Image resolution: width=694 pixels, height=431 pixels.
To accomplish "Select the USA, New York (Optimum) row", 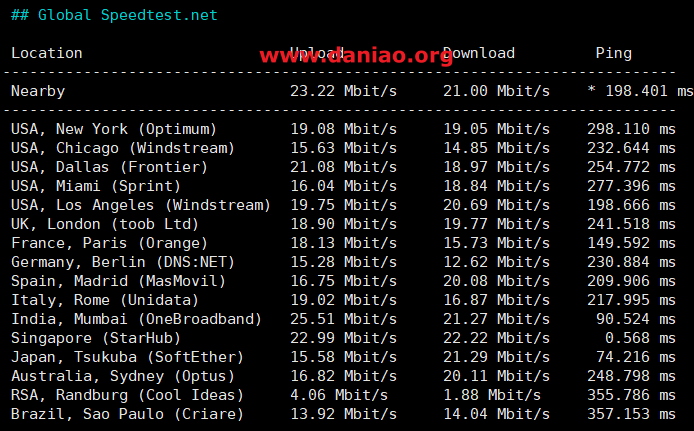I will 343,129.
